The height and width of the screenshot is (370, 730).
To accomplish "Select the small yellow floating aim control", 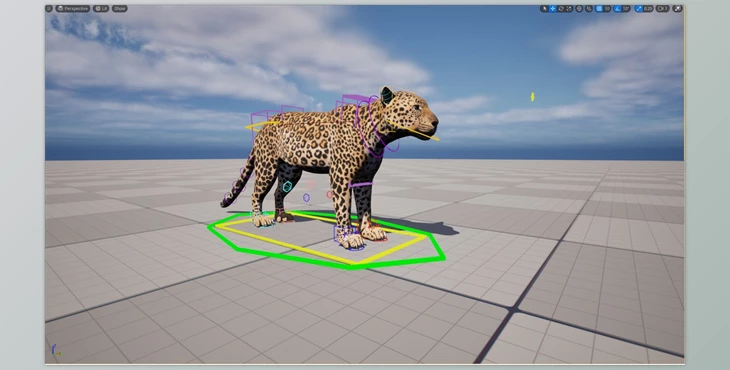I will click(532, 97).
